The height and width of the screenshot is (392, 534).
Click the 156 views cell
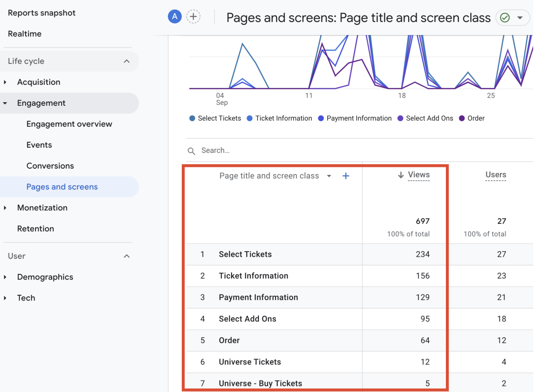(x=423, y=276)
